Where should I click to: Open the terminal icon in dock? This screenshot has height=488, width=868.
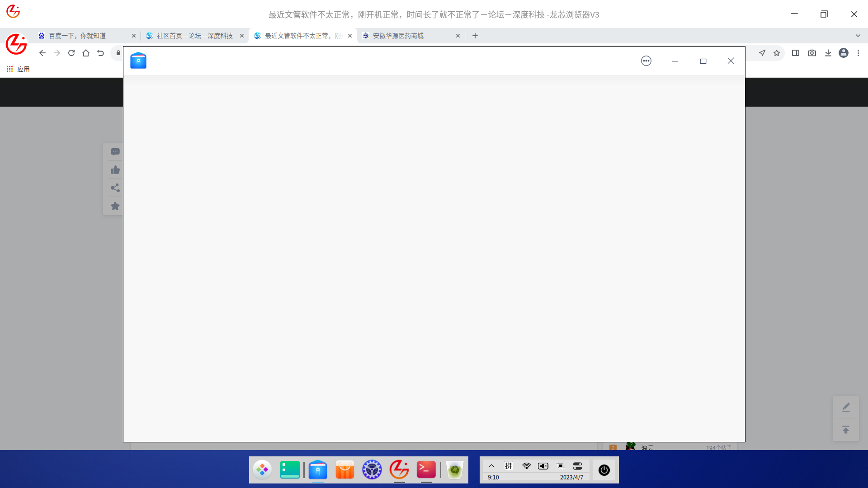tap(426, 470)
